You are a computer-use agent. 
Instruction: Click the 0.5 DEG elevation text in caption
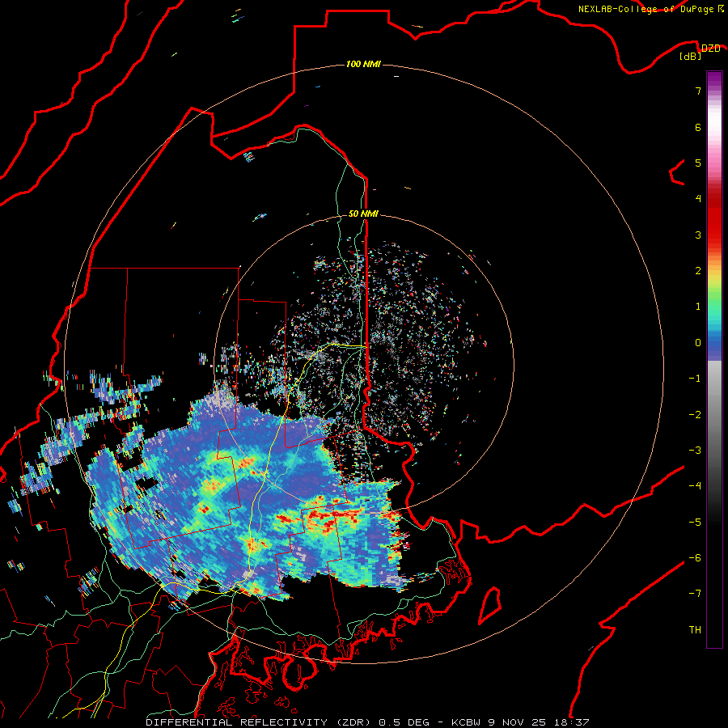tap(404, 722)
